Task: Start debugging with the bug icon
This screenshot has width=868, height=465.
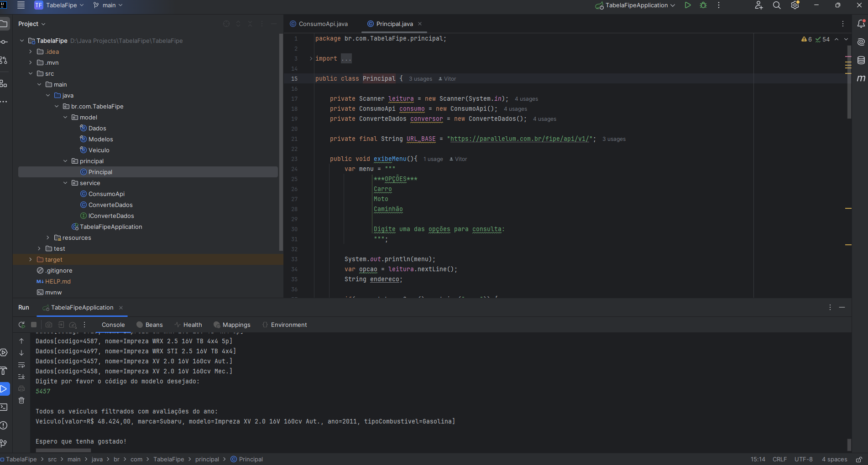Action: pos(703,5)
